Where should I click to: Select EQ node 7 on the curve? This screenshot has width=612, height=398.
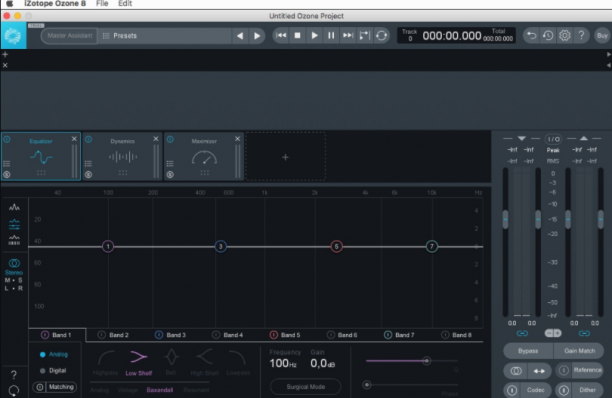coord(432,246)
